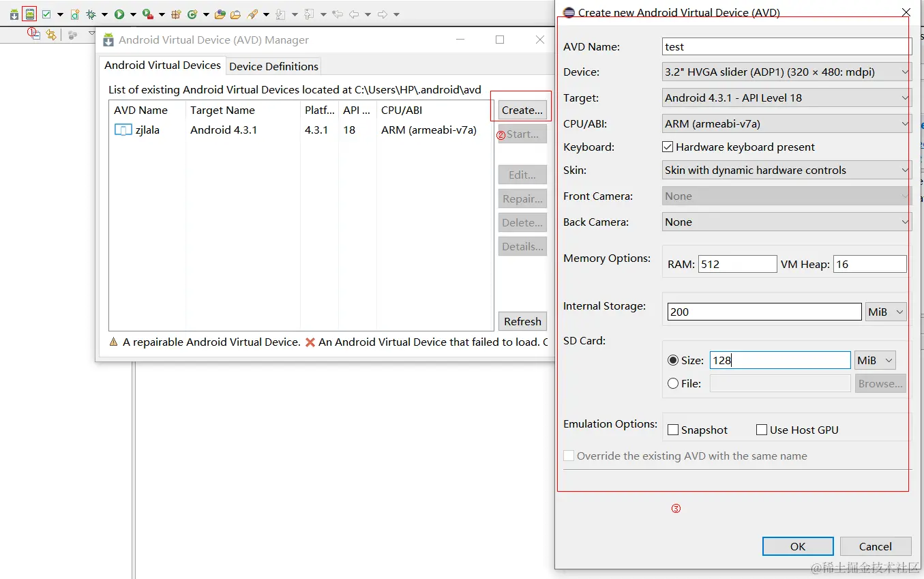Launch AVD Manager from the toolbar icon
Screen dimensions: 924x579
(29, 14)
